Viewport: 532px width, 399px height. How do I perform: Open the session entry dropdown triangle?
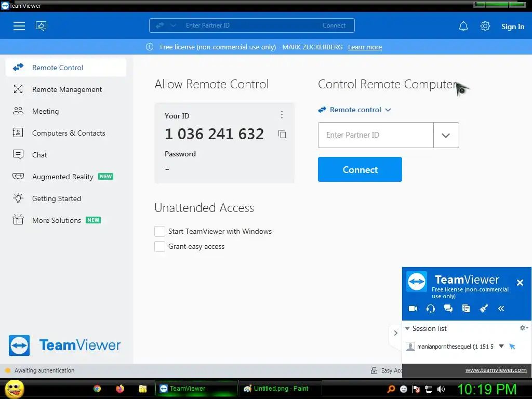click(501, 346)
